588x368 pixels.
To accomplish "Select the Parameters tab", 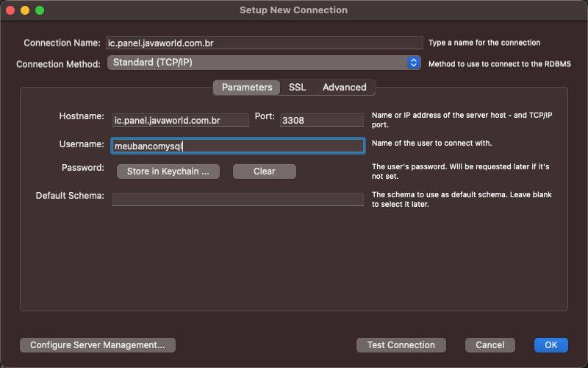I will (247, 88).
